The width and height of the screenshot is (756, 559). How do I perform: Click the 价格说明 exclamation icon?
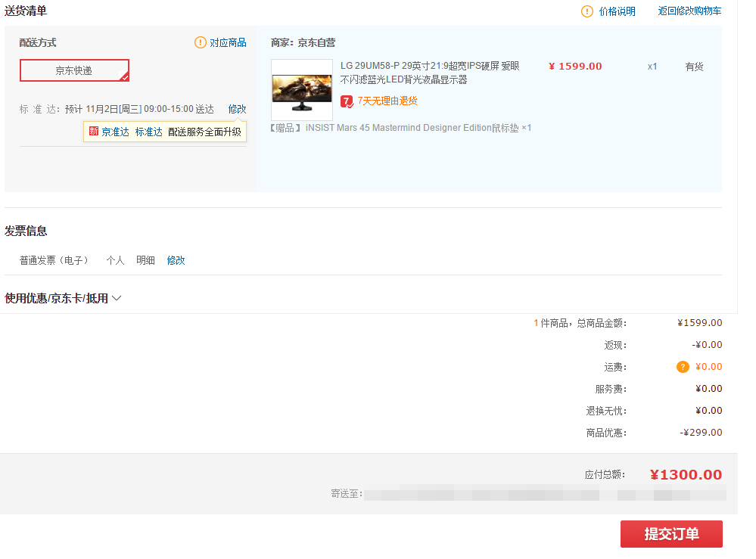click(586, 11)
